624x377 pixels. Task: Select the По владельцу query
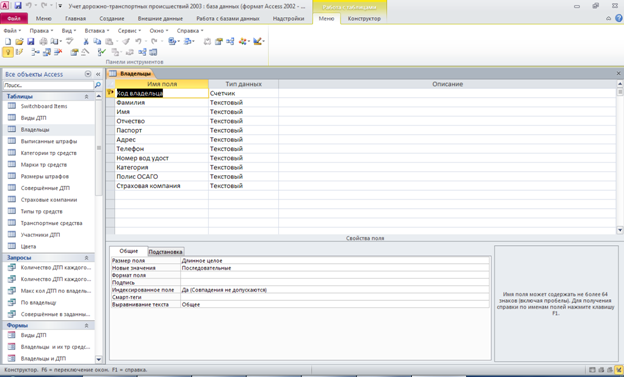point(38,303)
